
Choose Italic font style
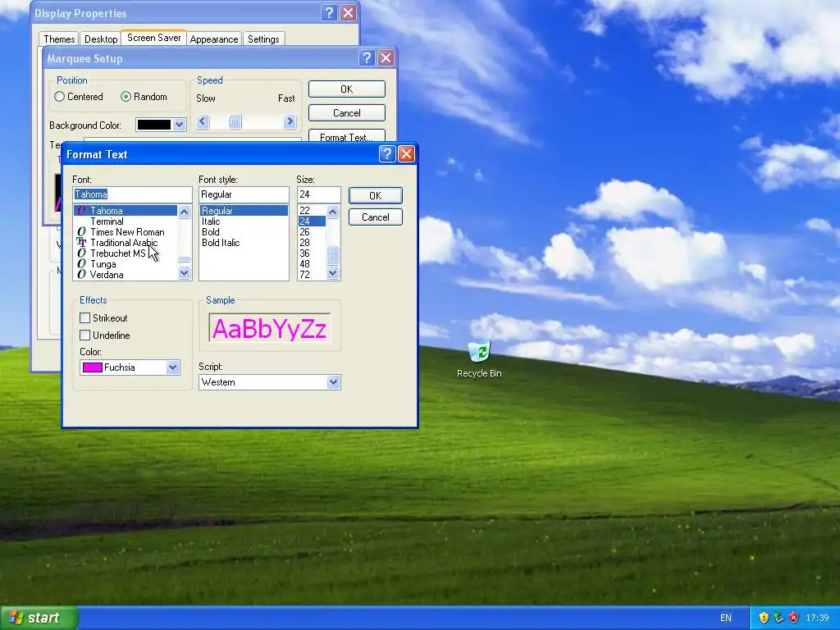pos(211,221)
